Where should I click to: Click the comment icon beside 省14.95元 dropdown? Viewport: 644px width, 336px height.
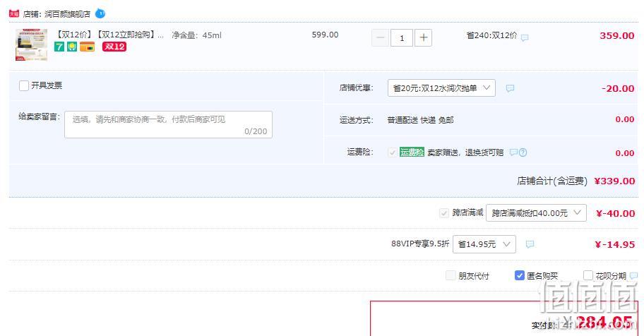(x=530, y=244)
